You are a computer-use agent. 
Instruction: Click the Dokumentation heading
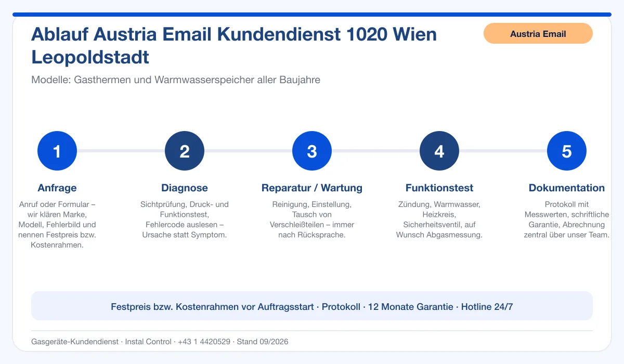coord(567,188)
